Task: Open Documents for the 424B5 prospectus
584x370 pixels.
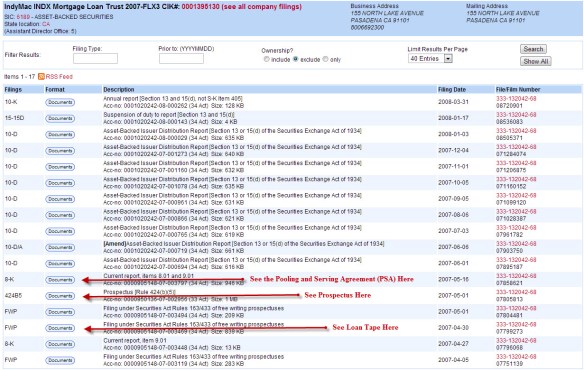Action: click(60, 296)
